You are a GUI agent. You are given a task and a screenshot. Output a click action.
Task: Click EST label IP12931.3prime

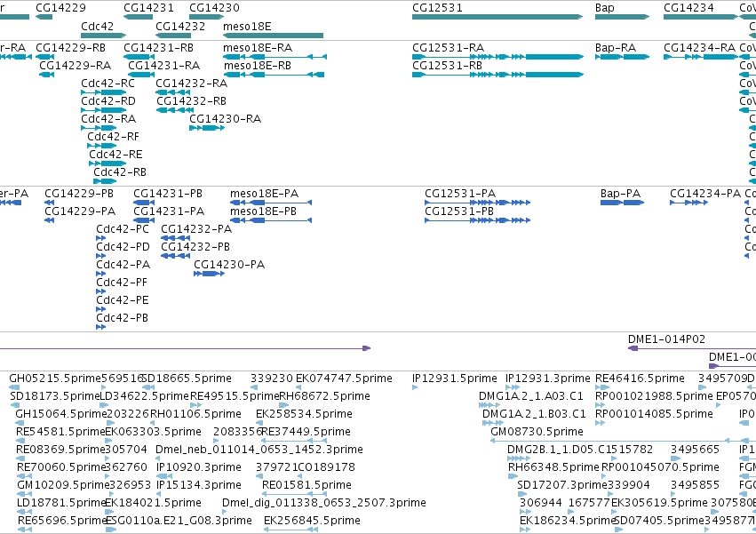pos(548,379)
